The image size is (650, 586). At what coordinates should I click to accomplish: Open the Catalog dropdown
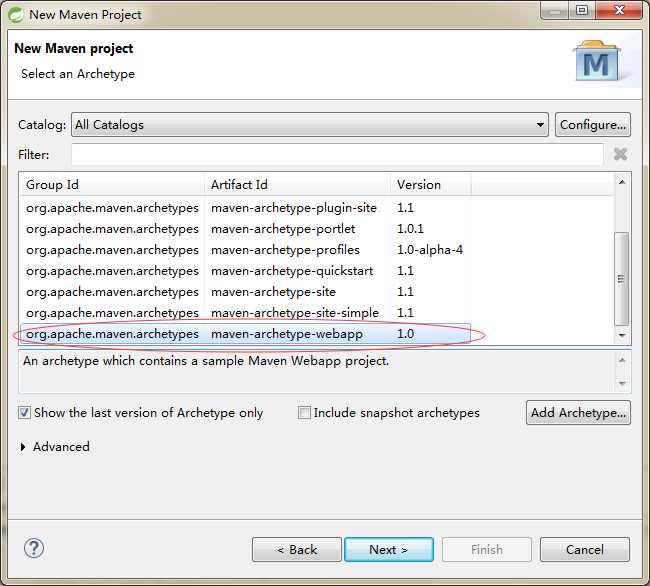point(310,124)
